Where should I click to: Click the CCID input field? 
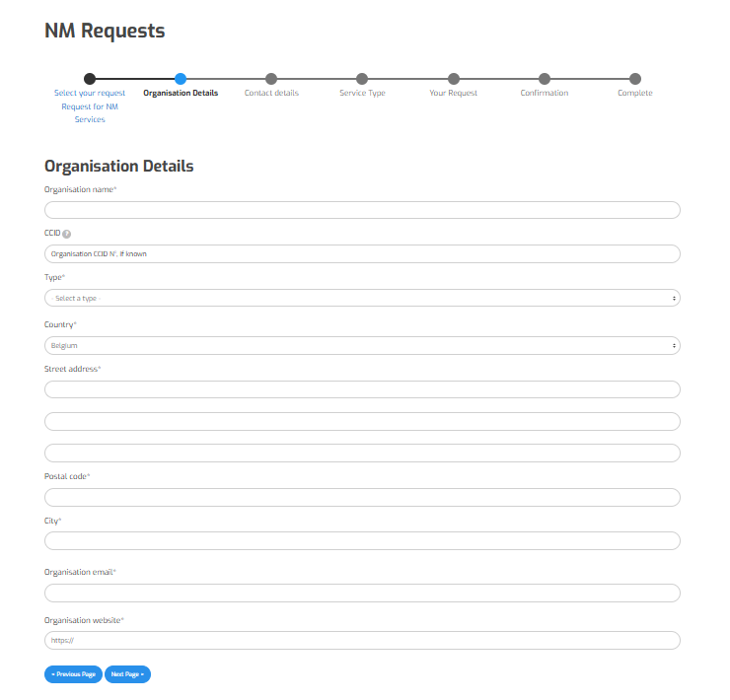tap(362, 254)
